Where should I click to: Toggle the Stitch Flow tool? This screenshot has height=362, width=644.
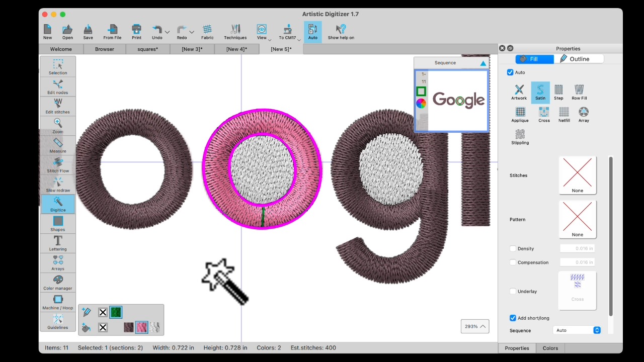click(58, 164)
